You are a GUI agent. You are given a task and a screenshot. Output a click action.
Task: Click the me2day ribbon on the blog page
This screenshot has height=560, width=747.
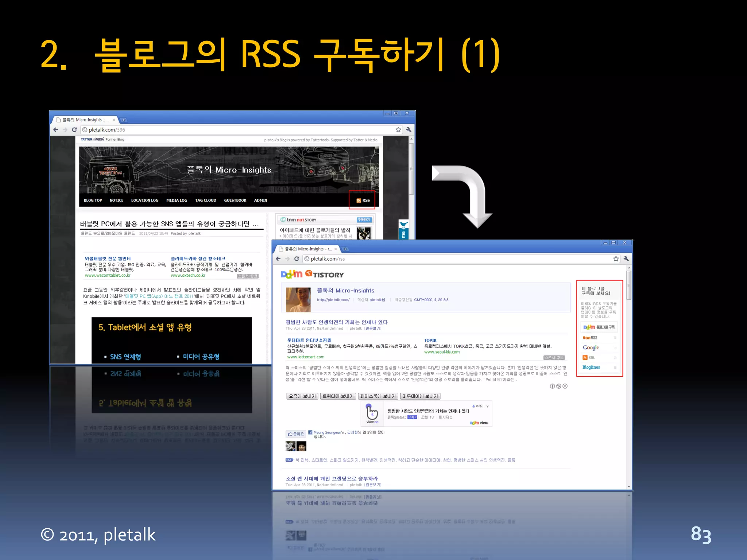403,230
